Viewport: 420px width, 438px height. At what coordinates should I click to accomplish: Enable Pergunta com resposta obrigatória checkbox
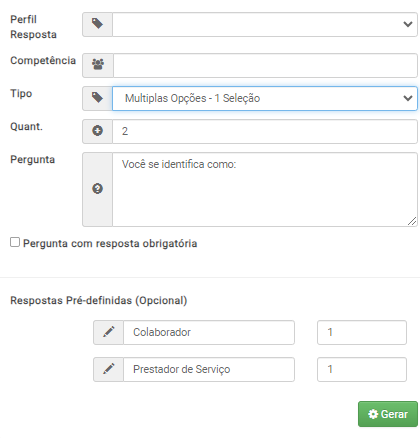point(15,242)
